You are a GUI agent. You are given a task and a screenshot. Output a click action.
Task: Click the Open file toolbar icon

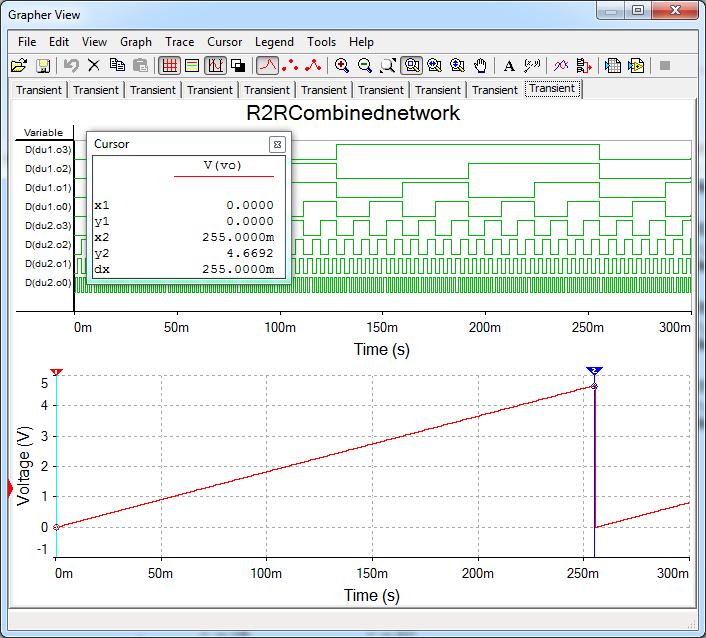[x=19, y=66]
